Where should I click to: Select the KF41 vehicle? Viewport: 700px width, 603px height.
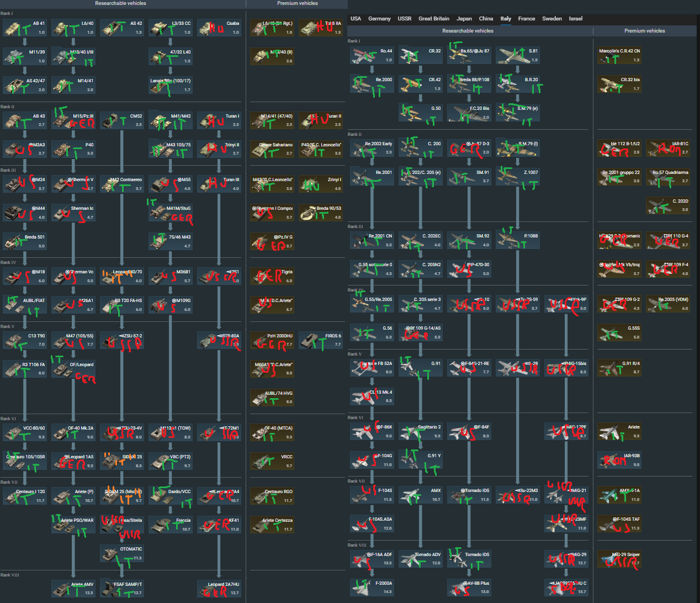coord(219,525)
